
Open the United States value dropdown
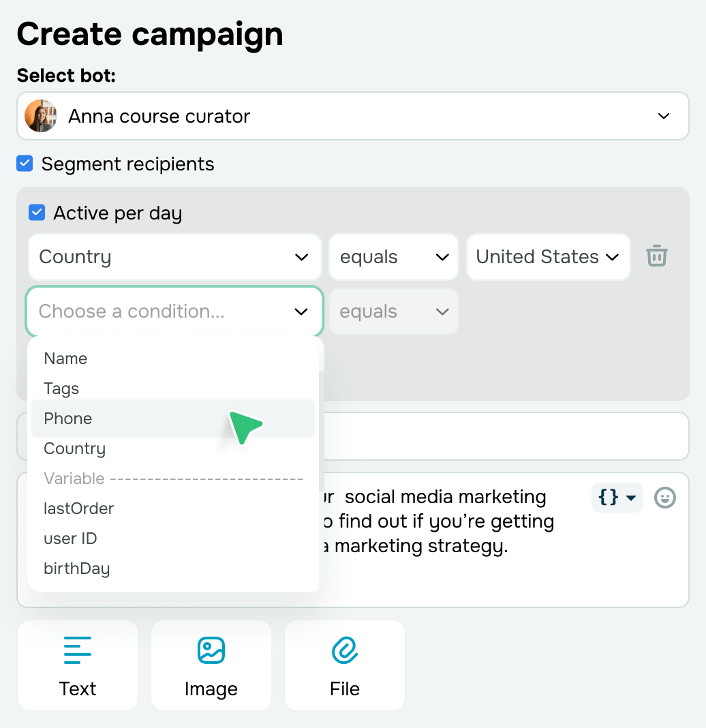[548, 257]
